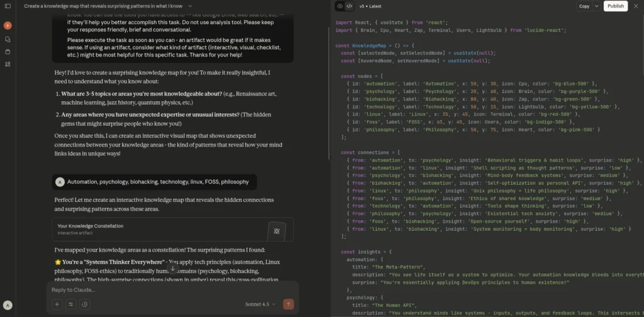The image size is (644, 317).
Task: Open the Chats icon in sidebar
Action: click(x=8, y=40)
